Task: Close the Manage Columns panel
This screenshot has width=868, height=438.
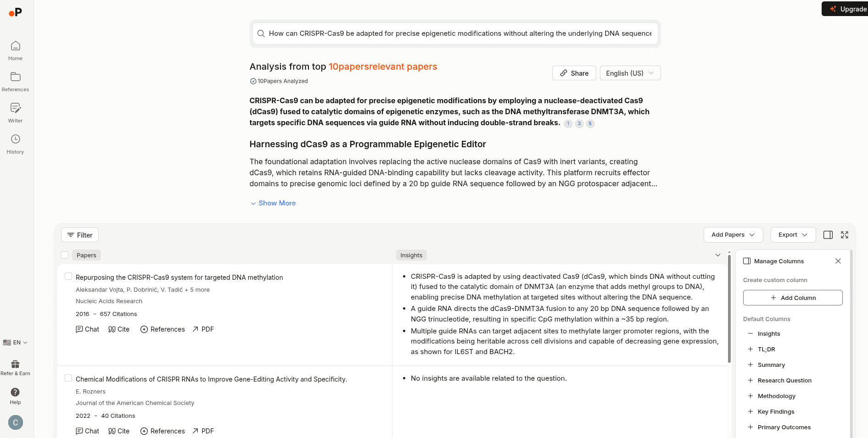Action: 838,261
